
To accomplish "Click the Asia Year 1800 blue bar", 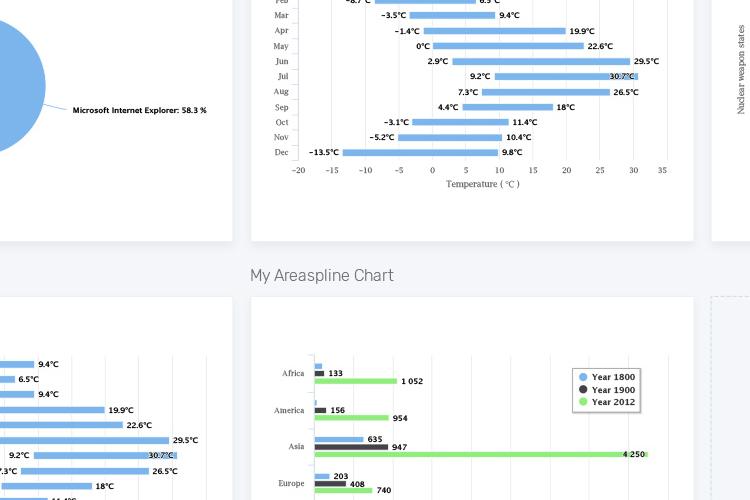I will [x=339, y=439].
